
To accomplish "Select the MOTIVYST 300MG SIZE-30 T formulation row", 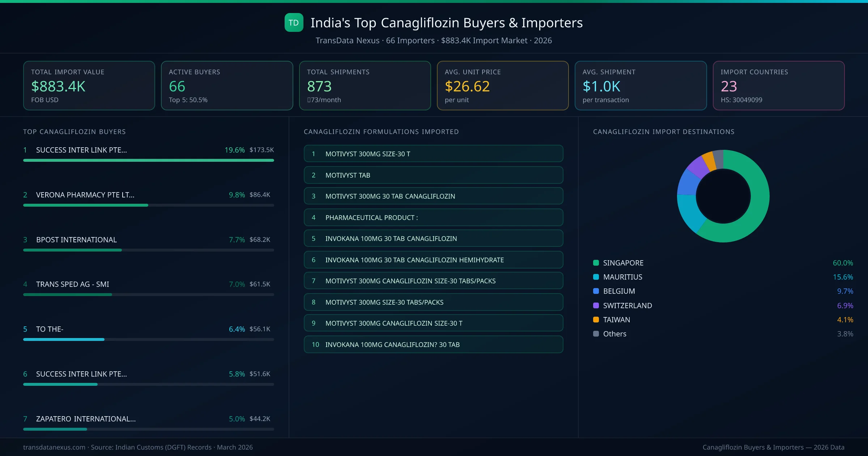I will 433,153.
